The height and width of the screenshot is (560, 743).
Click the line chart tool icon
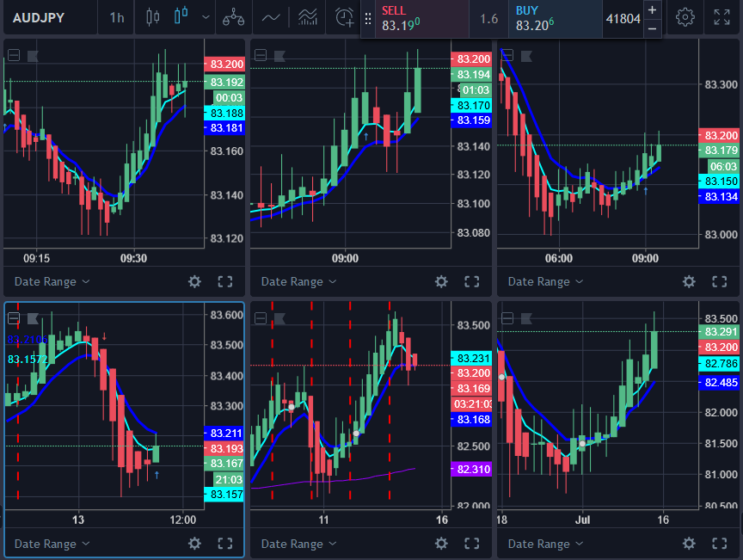(271, 17)
